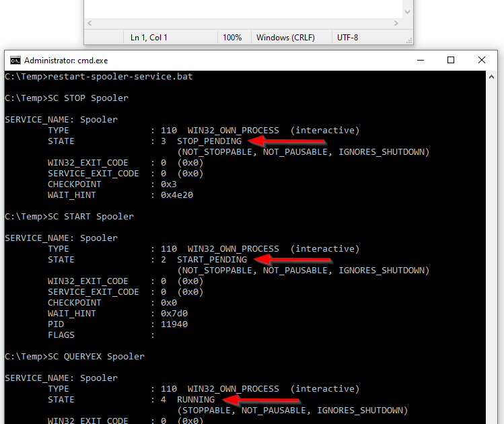Click 'UTF-8' encoding in Notepad status bar
The image size is (504, 424).
coord(347,38)
